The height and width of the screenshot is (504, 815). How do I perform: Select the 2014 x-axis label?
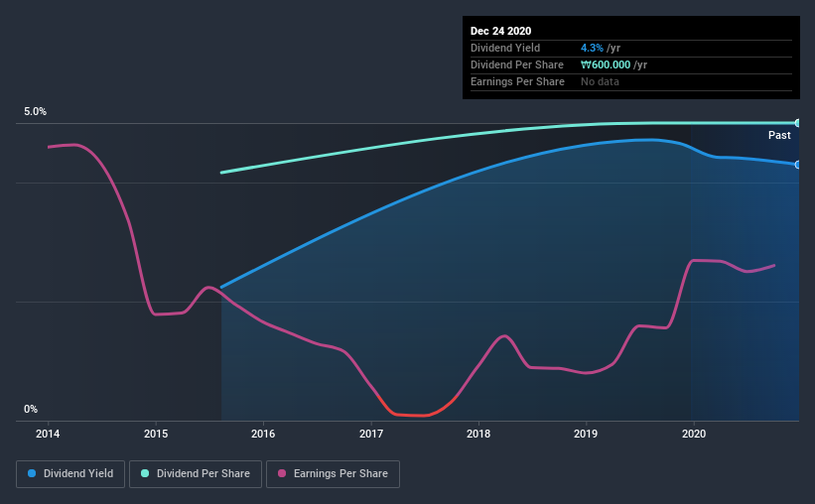(x=48, y=434)
